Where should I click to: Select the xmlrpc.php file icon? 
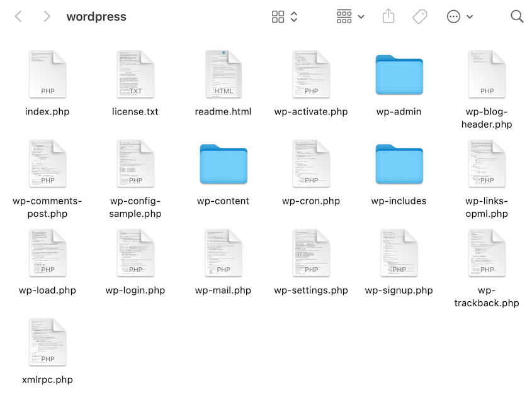(x=47, y=342)
